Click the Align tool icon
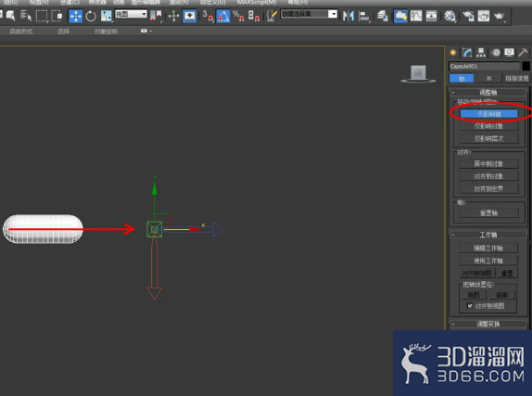 tap(364, 16)
